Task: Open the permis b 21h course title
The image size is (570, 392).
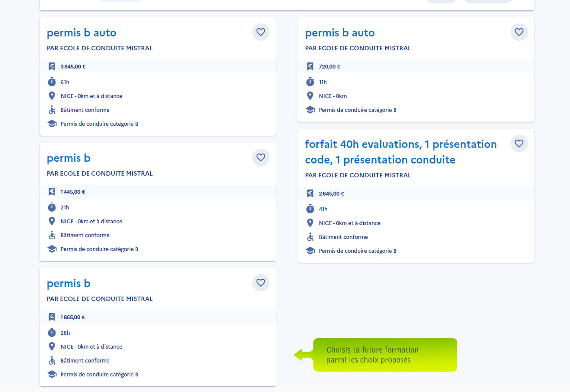Action: (68, 158)
